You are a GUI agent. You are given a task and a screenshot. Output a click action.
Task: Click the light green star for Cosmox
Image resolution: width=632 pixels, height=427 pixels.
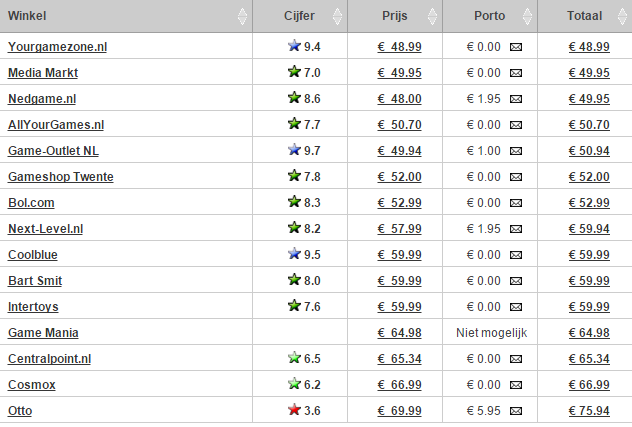click(x=294, y=383)
